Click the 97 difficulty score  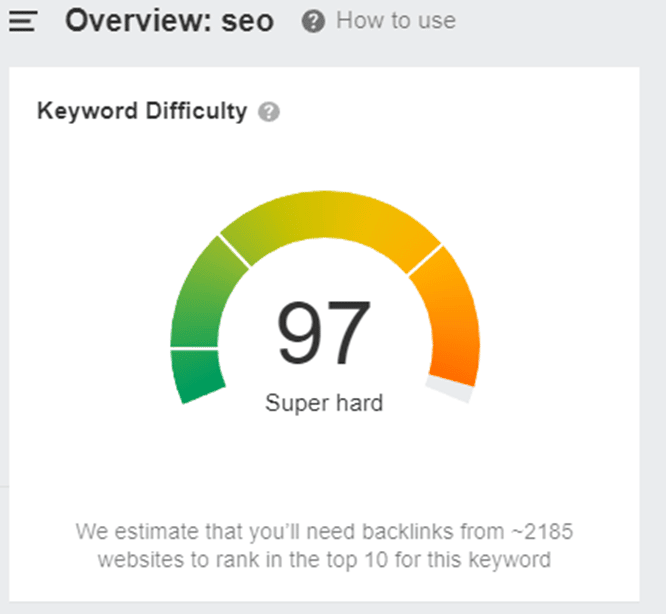323,334
